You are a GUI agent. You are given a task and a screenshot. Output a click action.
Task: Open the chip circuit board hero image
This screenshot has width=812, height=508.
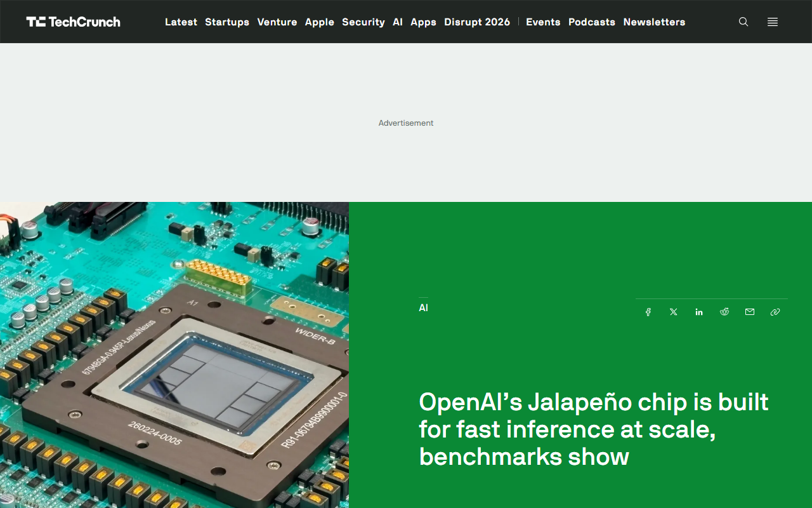(x=174, y=355)
